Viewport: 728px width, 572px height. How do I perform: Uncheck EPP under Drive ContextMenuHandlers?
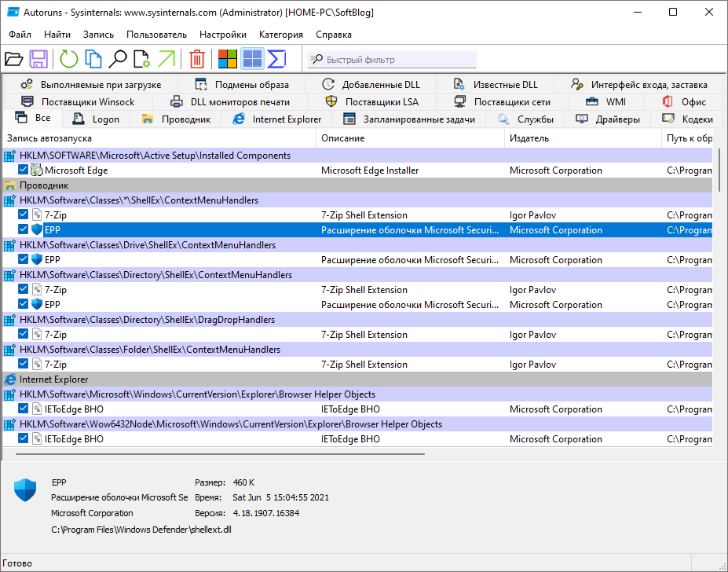(x=24, y=258)
